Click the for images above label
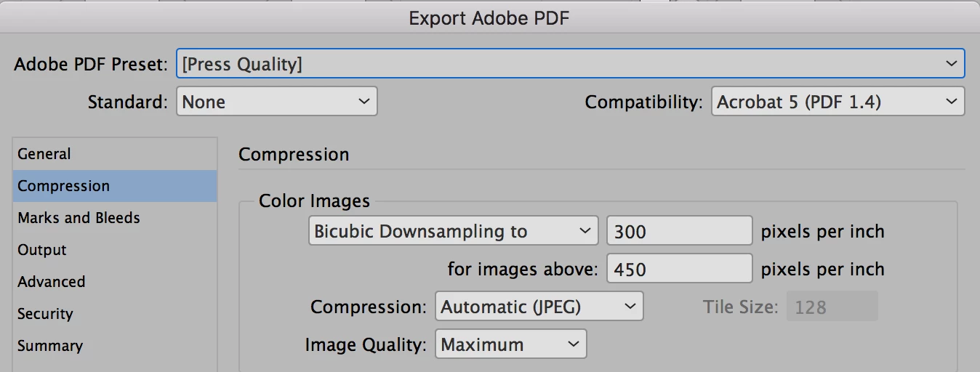The height and width of the screenshot is (372, 980). pos(523,269)
